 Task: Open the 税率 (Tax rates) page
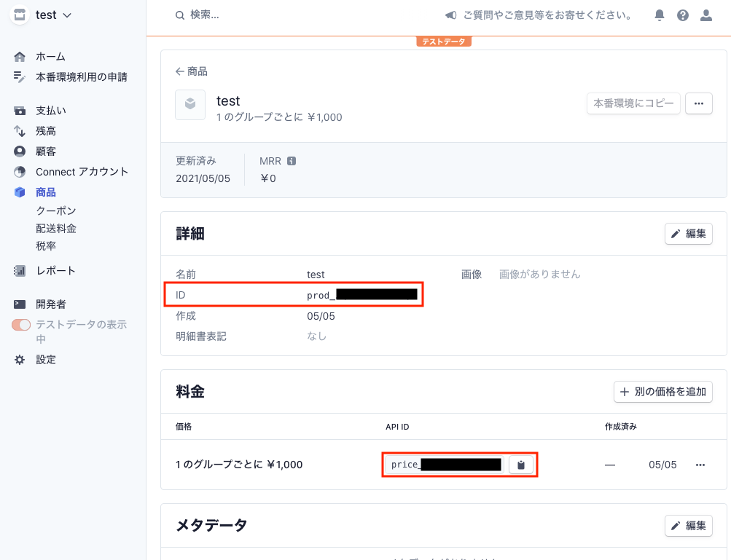coord(45,246)
